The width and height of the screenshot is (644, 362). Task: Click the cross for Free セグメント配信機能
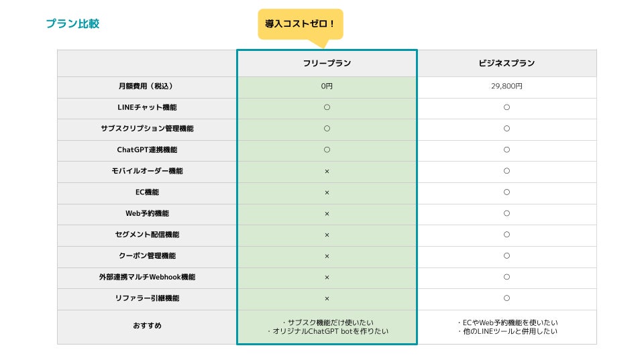coord(327,235)
